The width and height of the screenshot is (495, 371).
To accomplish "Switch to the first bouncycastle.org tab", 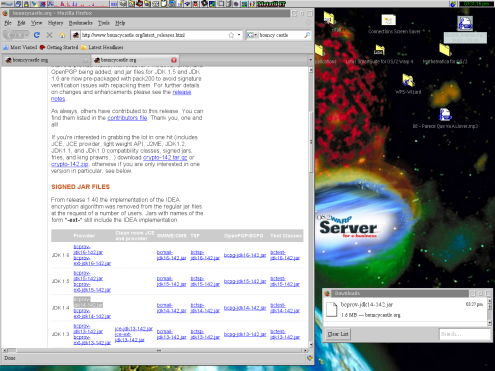I will click(x=46, y=60).
